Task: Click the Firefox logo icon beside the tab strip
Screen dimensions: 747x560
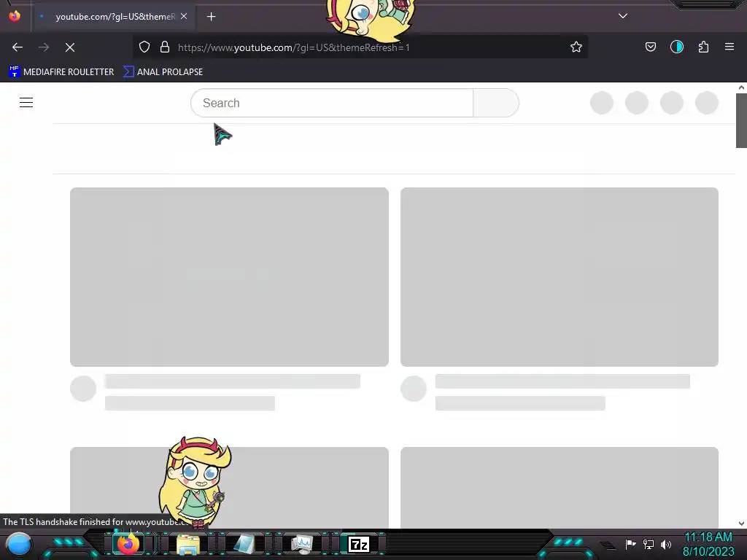Action: (x=15, y=16)
